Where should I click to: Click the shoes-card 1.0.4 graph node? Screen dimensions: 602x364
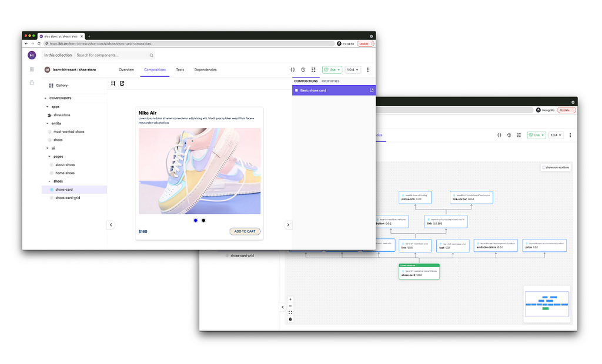419,272
